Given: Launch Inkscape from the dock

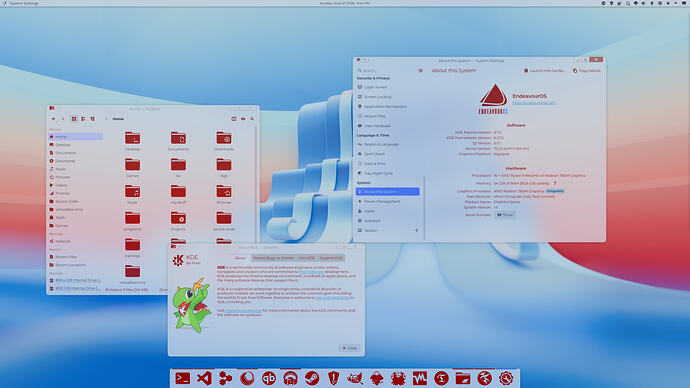Looking at the screenshot, I should coord(377,378).
